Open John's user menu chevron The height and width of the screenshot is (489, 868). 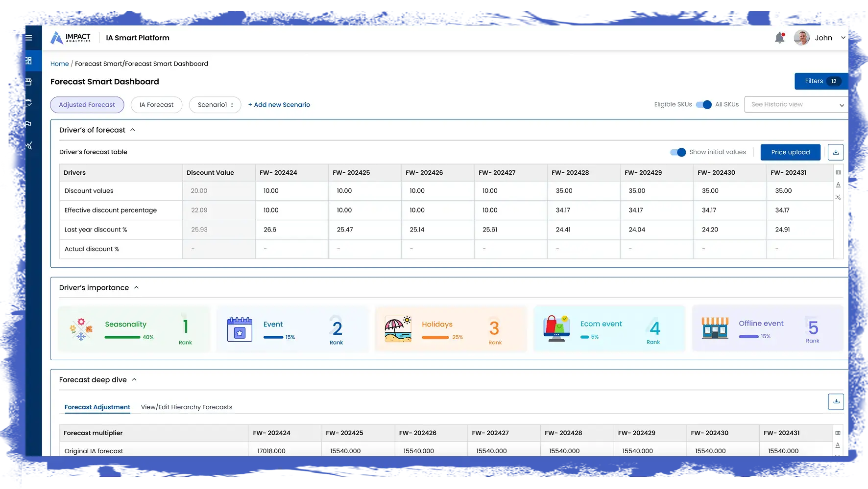(843, 38)
